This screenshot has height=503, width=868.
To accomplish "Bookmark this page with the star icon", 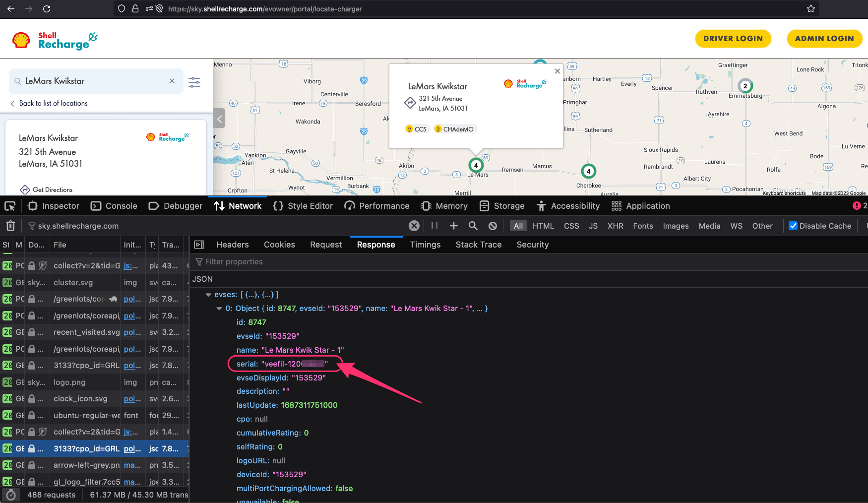I will tap(811, 8).
